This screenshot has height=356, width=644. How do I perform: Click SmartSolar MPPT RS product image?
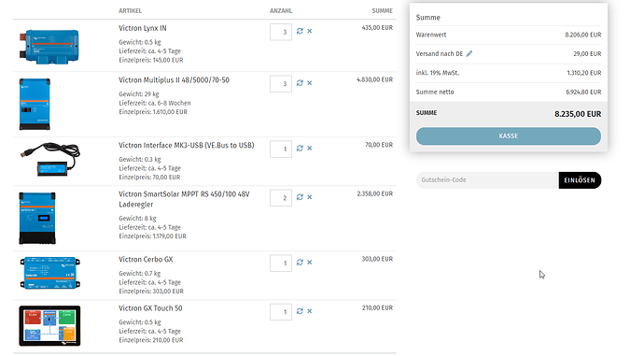[x=37, y=218]
